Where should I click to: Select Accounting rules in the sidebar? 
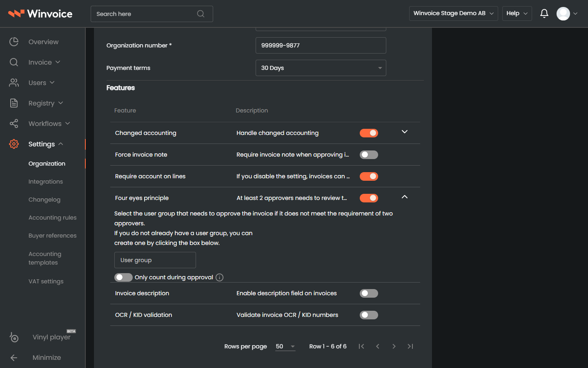[x=53, y=218]
